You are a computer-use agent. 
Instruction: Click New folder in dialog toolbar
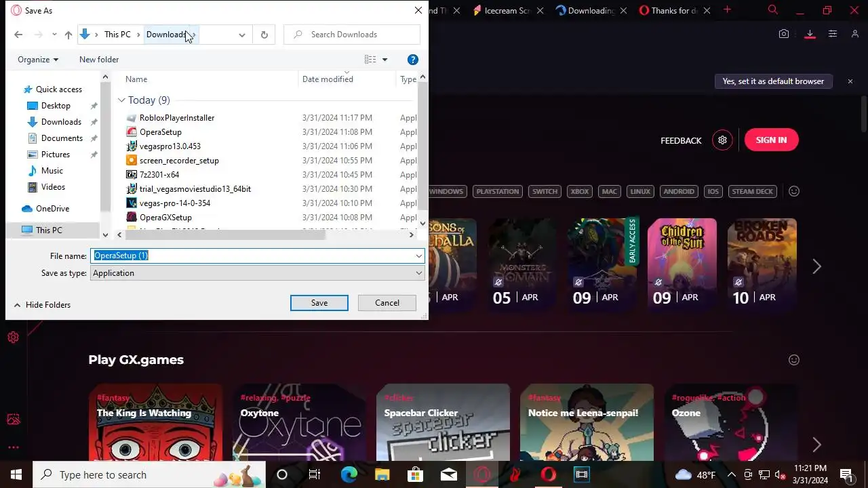[x=99, y=60]
